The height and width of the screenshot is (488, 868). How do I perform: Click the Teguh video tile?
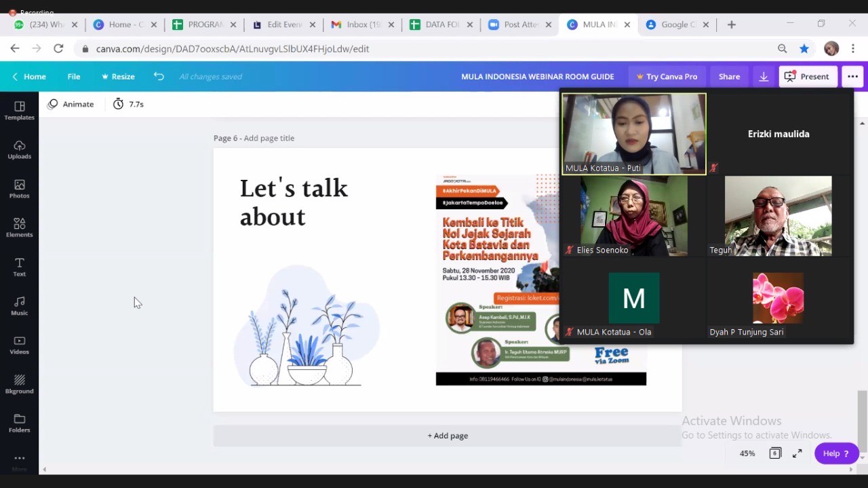(778, 216)
